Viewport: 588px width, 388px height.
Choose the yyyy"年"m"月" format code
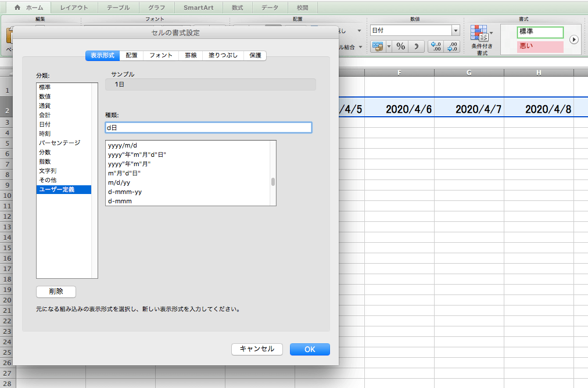(188, 164)
